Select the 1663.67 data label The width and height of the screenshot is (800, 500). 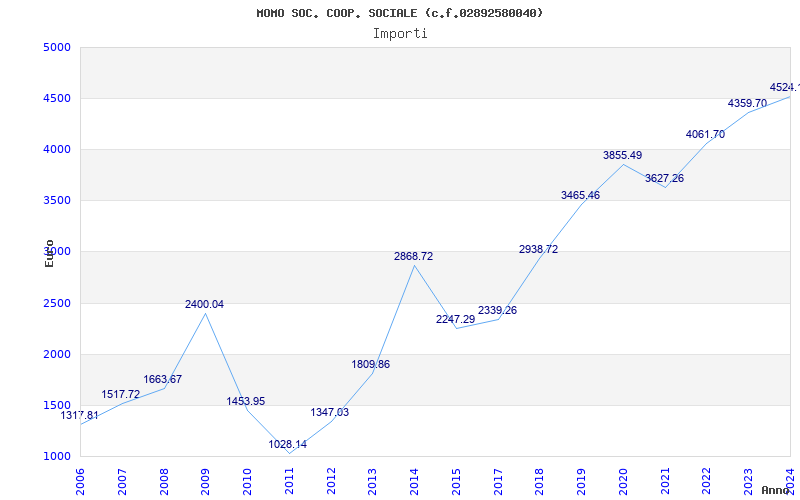click(162, 379)
